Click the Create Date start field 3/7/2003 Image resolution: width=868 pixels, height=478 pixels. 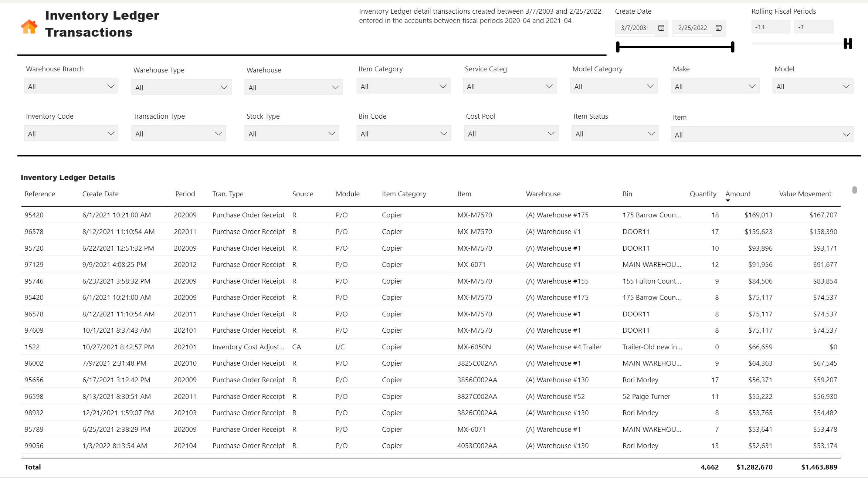coord(635,28)
